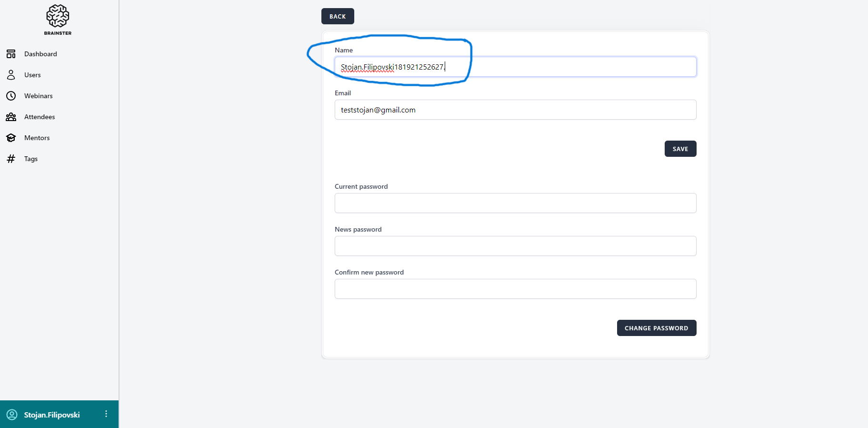868x428 pixels.
Task: Focus the News password field
Action: (x=515, y=246)
